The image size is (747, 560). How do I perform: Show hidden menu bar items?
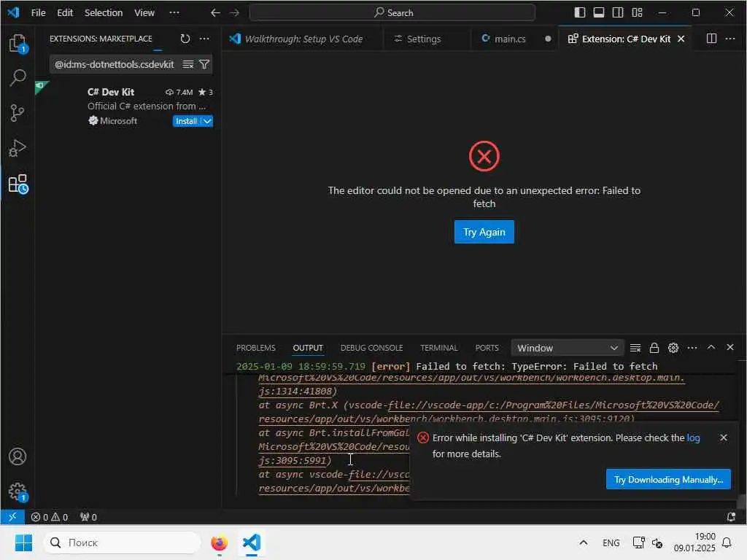(174, 13)
